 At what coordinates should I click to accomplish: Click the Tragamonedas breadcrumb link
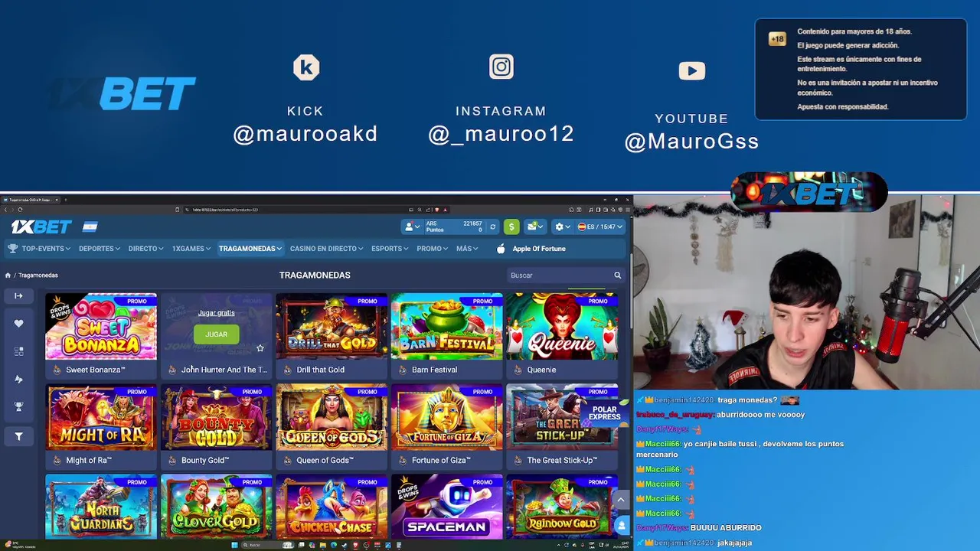[x=38, y=275]
